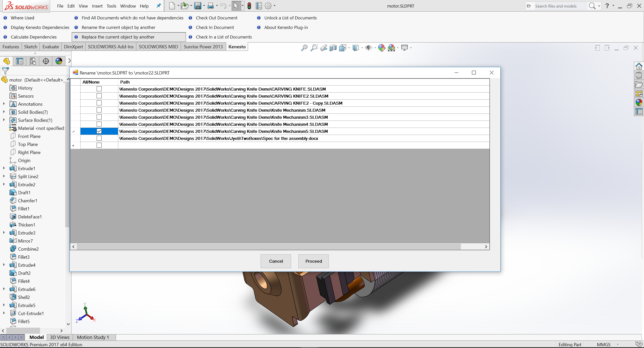
Task: Click the Zoom to Fit icon
Action: point(304,48)
